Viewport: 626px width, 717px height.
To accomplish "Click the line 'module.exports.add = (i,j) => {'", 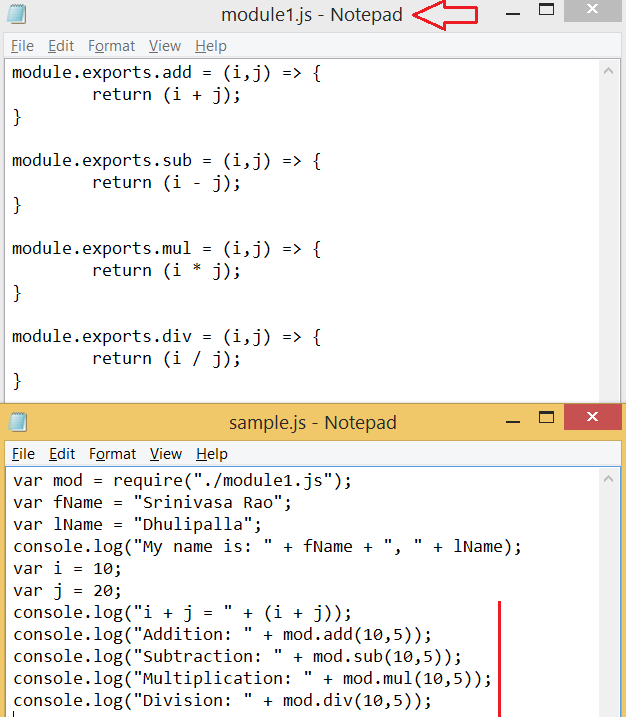I will click(166, 73).
